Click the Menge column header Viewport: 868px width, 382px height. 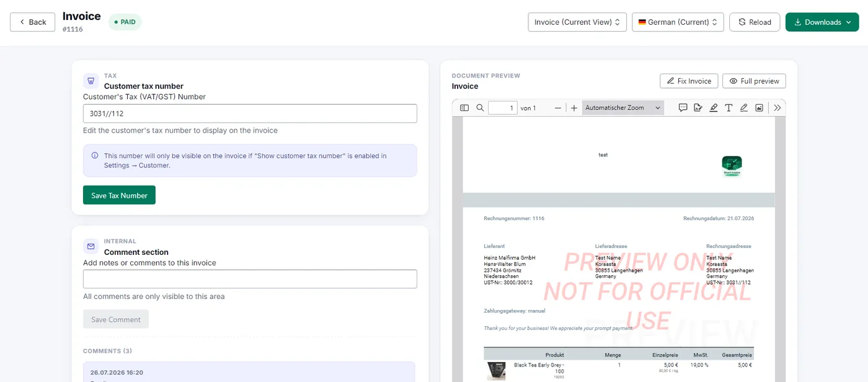613,355
